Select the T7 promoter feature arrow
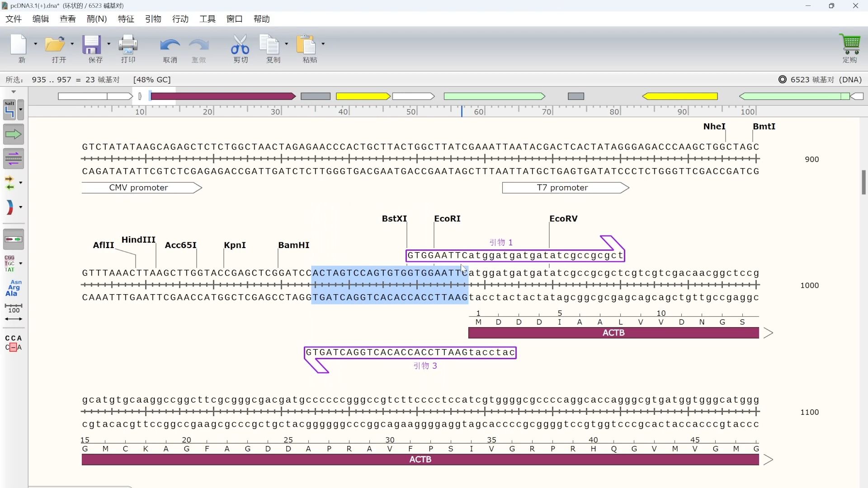Viewport: 868px width, 488px height. point(566,188)
